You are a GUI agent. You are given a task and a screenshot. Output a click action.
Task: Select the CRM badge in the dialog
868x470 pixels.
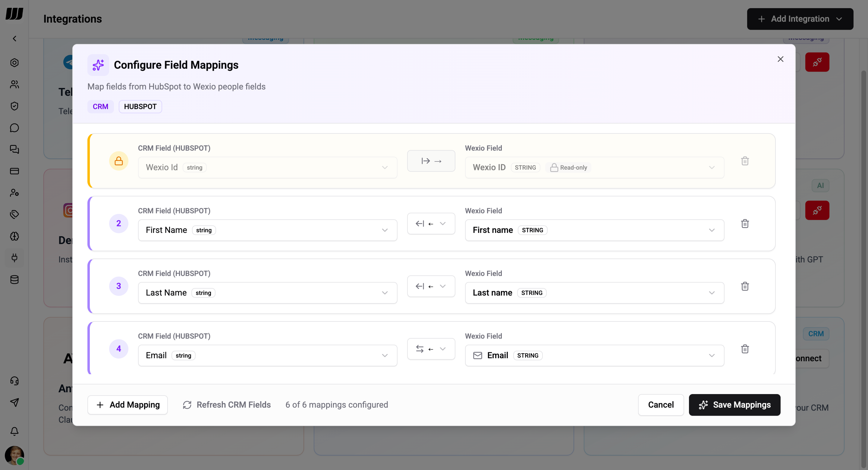click(x=100, y=106)
